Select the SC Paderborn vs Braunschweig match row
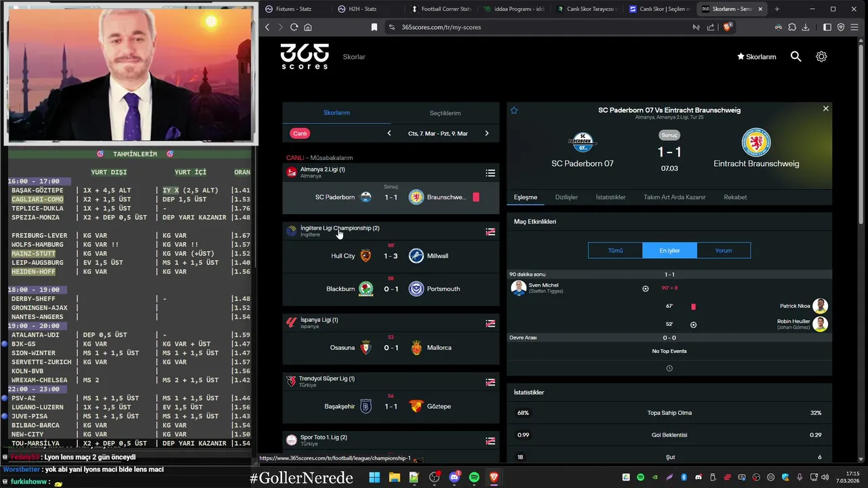This screenshot has height=488, width=868. click(391, 197)
